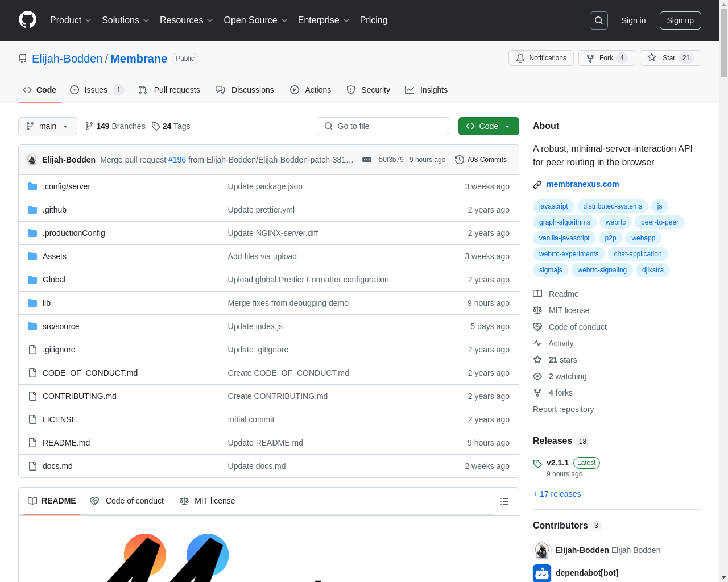Switch to the Issues tab
728x582 pixels.
coord(97,90)
